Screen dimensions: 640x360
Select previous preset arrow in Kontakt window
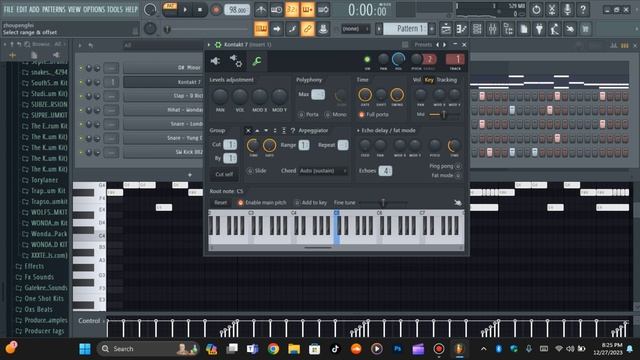(x=438, y=44)
